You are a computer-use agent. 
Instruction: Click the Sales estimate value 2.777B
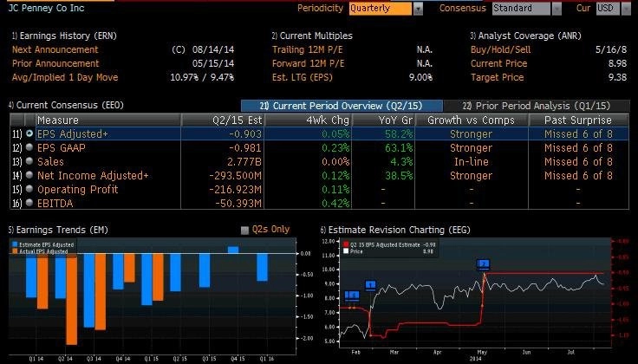[x=244, y=161]
